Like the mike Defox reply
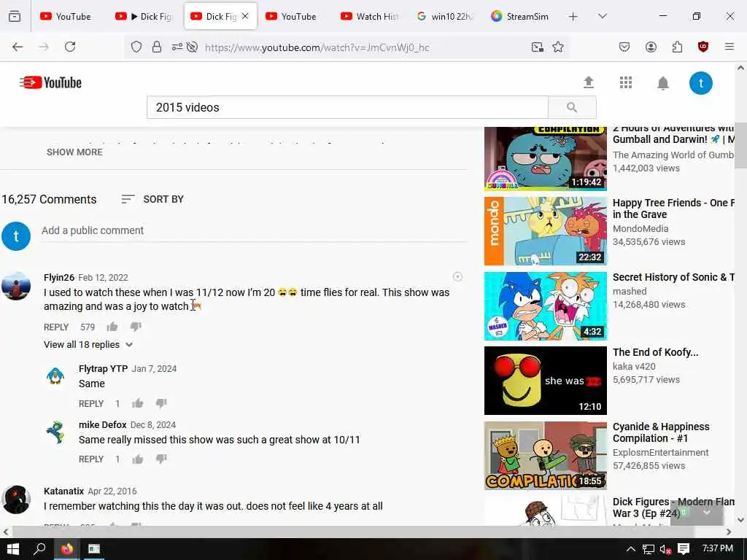 point(138,459)
